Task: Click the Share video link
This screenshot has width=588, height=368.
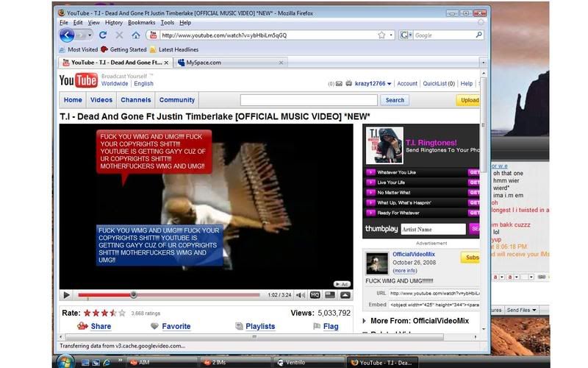Action: (101, 326)
